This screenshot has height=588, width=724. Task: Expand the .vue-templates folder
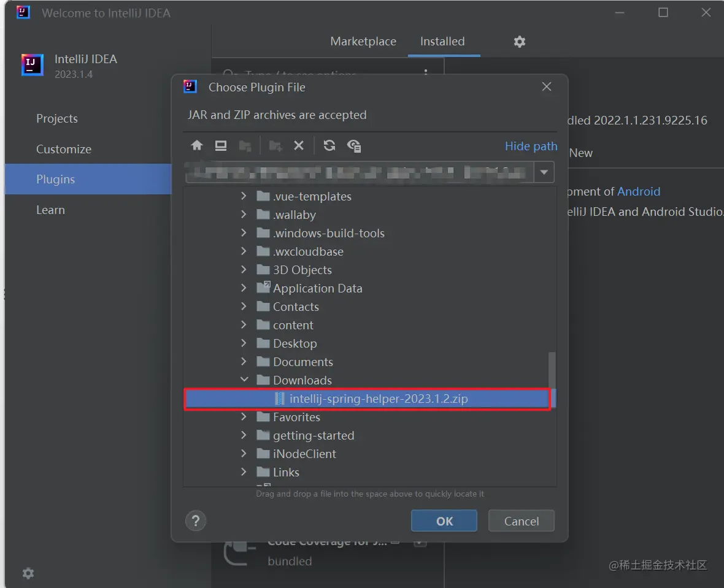(x=244, y=196)
